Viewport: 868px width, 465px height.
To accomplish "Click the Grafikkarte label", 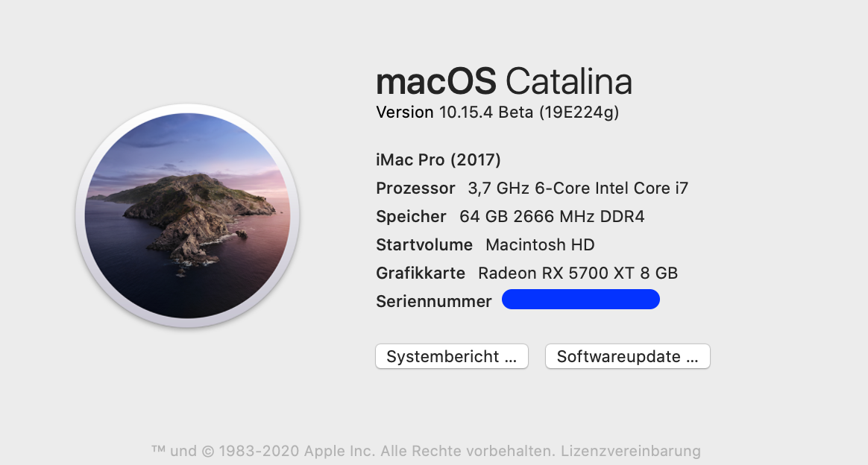I will coord(421,273).
